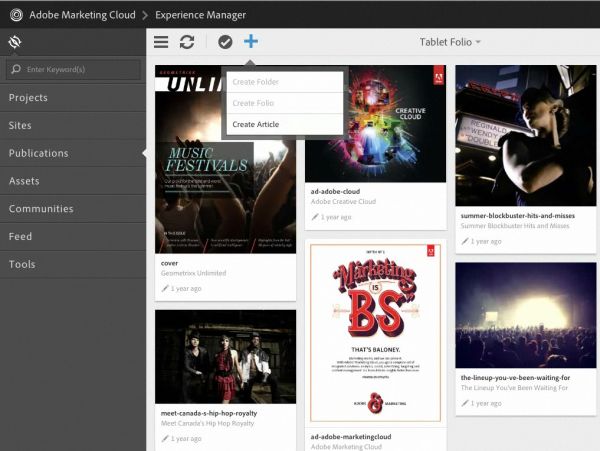
Task: Open the hip hop royalty band thumbnail
Action: point(225,357)
